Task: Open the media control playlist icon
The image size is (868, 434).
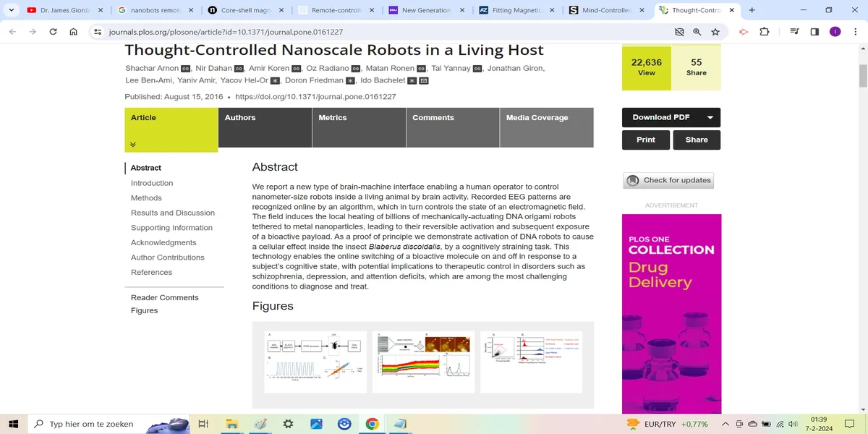Action: click(x=795, y=32)
